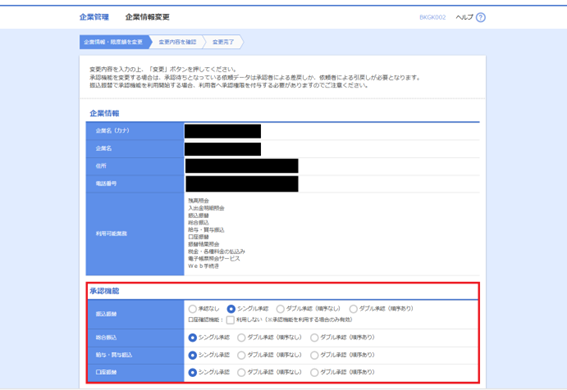Click the 企業情報 section heading
This screenshot has height=390, width=567.
pyautogui.click(x=104, y=113)
